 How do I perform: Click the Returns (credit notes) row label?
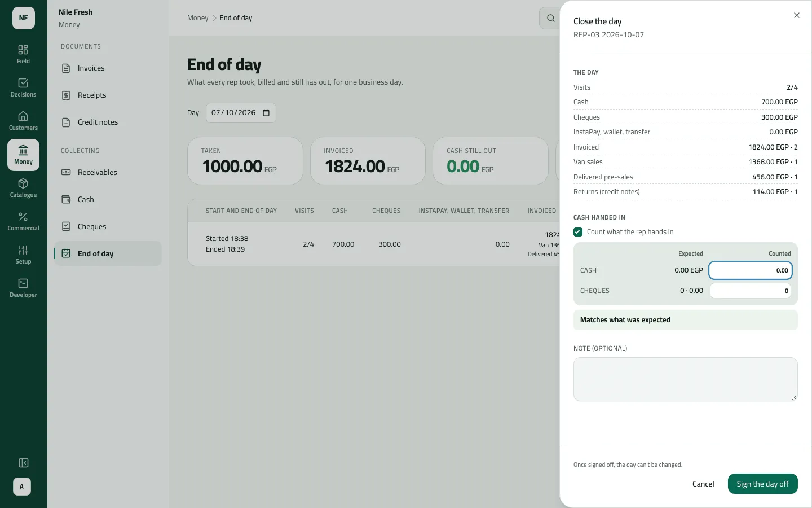point(607,192)
